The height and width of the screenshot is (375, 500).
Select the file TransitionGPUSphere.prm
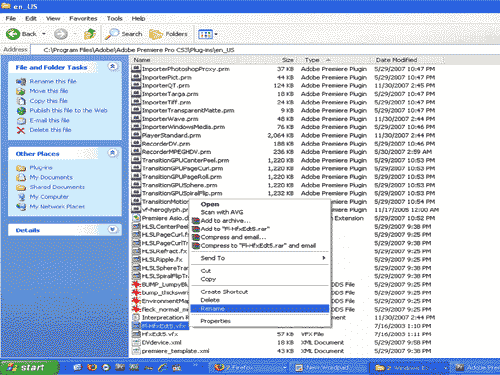click(179, 185)
